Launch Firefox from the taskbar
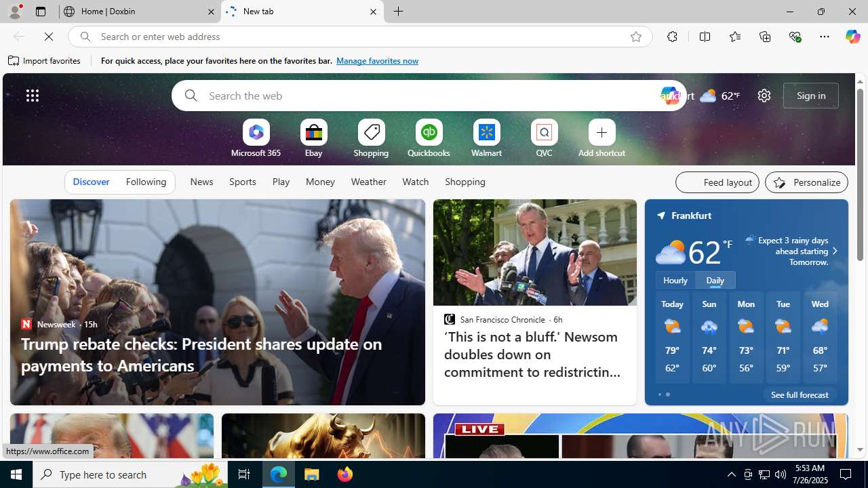Viewport: 868px width, 488px height. click(345, 474)
